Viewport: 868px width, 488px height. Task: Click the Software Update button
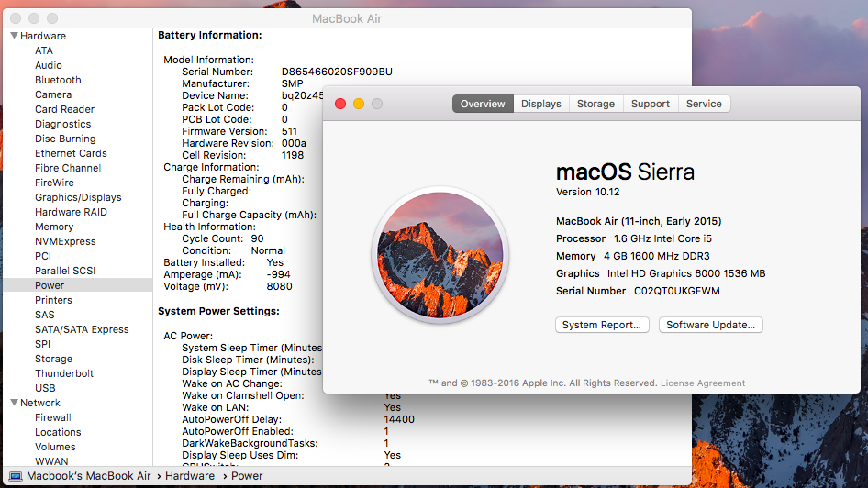click(710, 325)
